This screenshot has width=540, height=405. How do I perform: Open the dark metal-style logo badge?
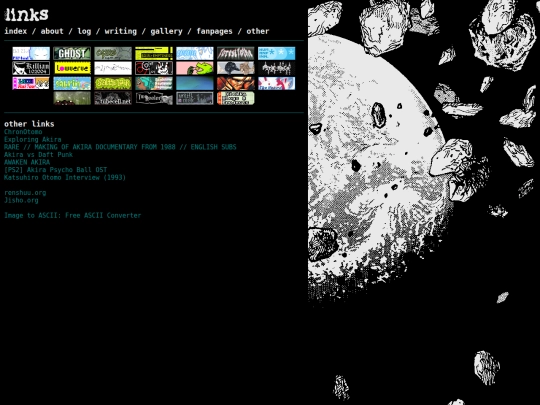pos(236,53)
